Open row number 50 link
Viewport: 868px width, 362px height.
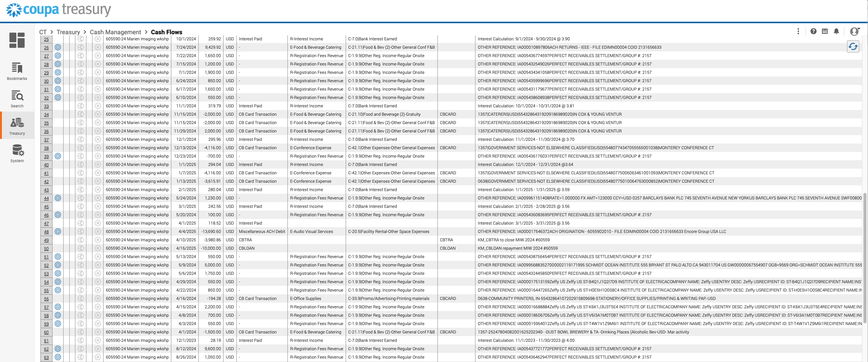(46, 249)
